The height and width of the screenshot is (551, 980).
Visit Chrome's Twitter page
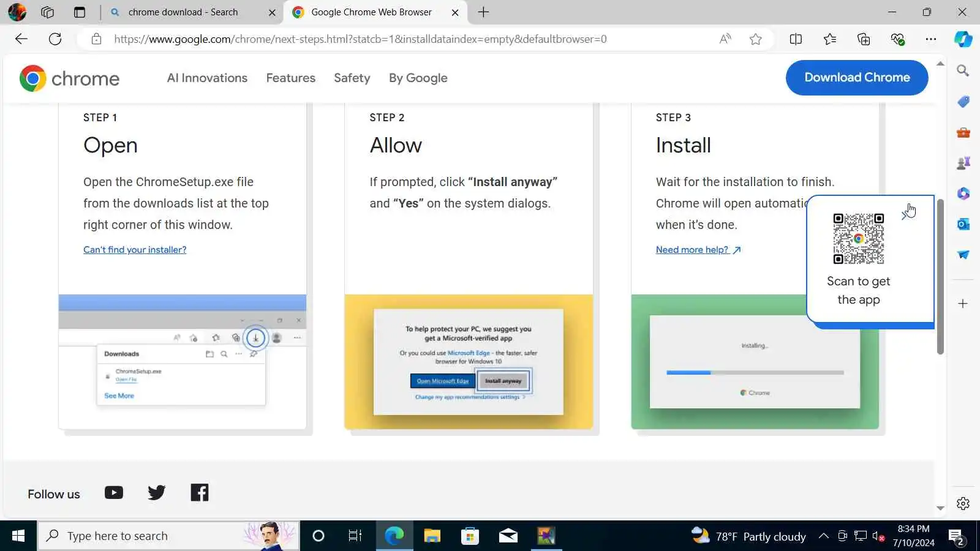[157, 493]
